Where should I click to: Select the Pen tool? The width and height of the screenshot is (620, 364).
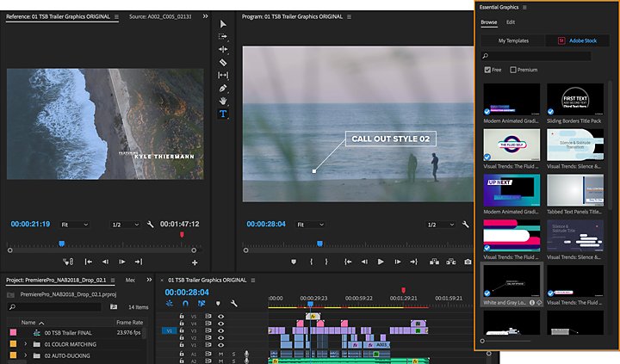[x=223, y=88]
